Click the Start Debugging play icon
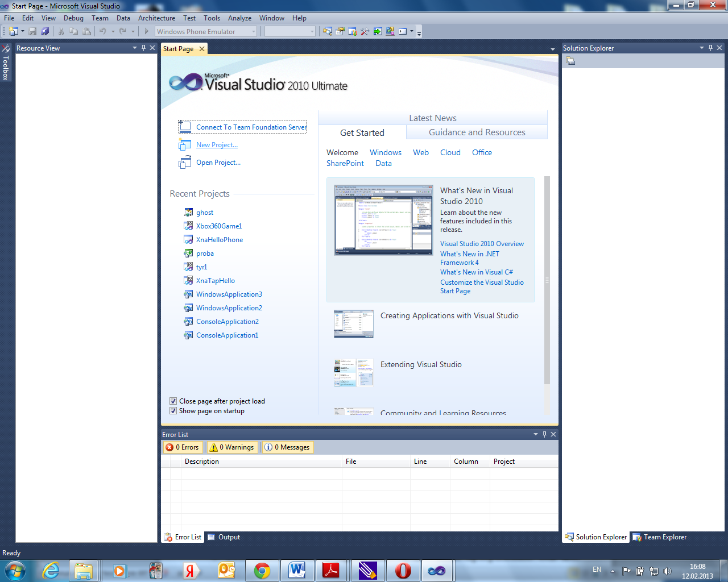Image resolution: width=728 pixels, height=582 pixels. 147,32
